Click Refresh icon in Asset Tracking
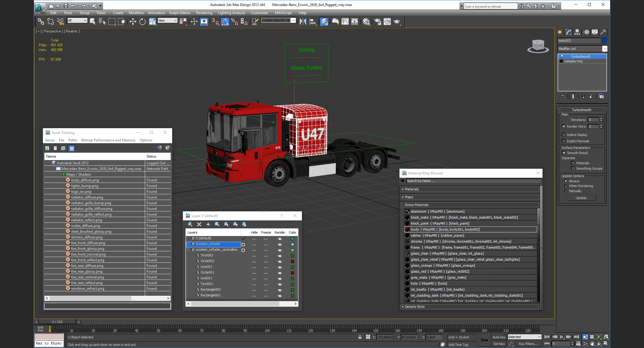644x348 pixels. click(47, 148)
